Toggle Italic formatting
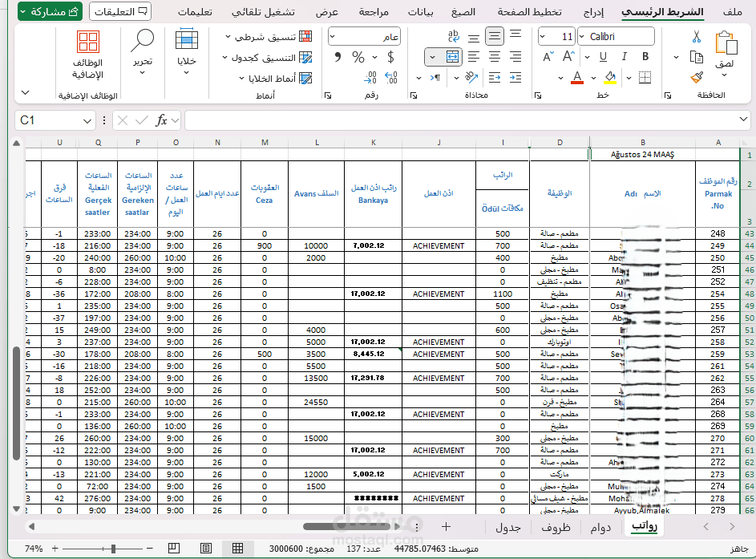 click(x=624, y=57)
